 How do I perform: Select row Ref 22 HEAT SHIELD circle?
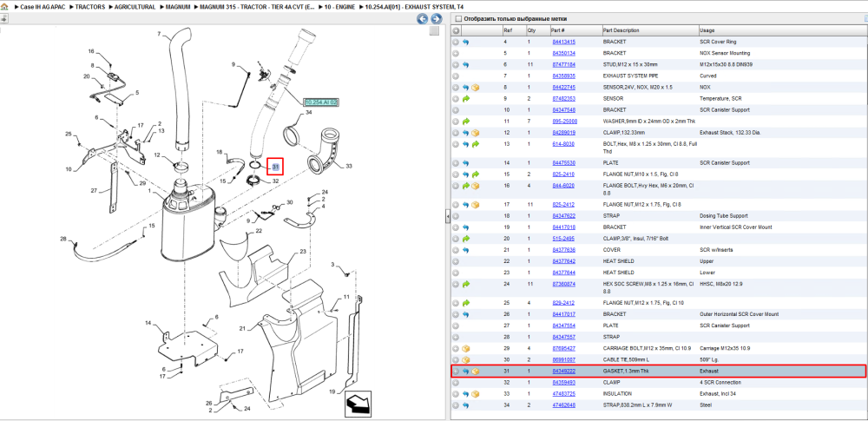pyautogui.click(x=457, y=261)
